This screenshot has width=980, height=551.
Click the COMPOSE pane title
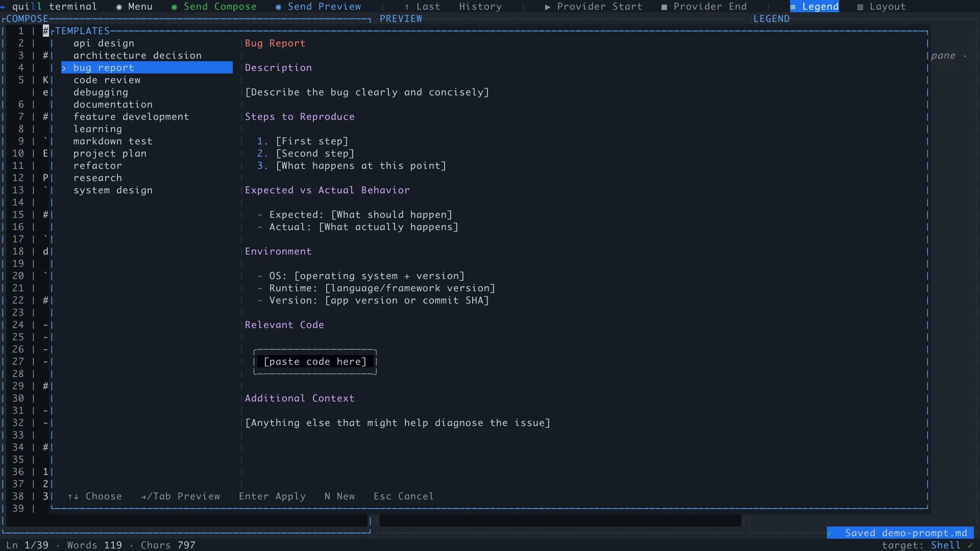click(x=27, y=19)
